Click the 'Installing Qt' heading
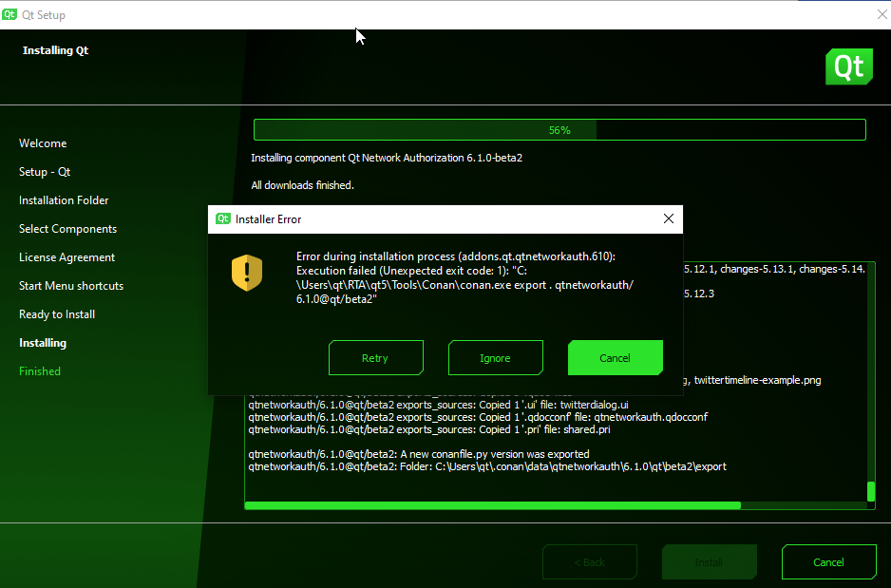The width and height of the screenshot is (891, 588). click(56, 50)
